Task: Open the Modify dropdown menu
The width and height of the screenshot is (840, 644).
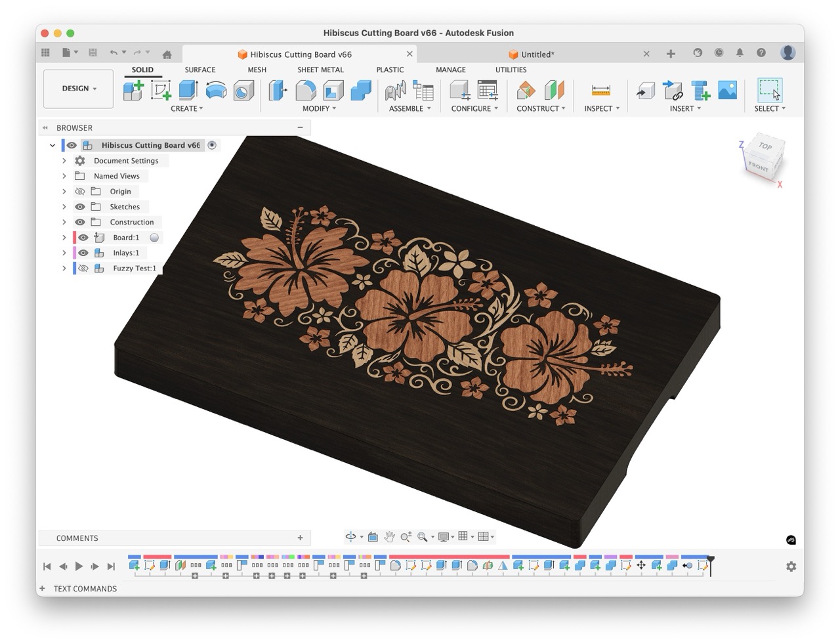Action: point(318,108)
